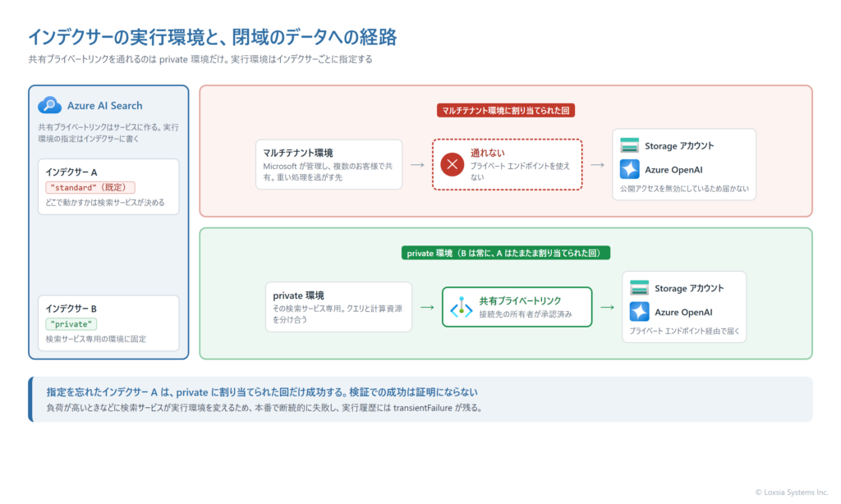Click the Azure AI Search heading text
The image size is (841, 504).
tap(104, 106)
